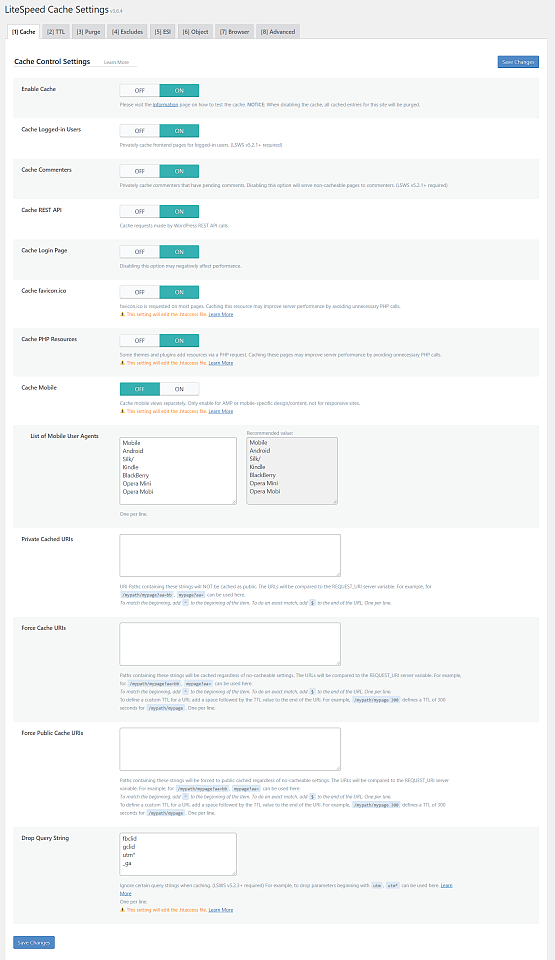Open the [3] Purge tab
Screen dimensions: 555x960
pyautogui.click(x=88, y=32)
